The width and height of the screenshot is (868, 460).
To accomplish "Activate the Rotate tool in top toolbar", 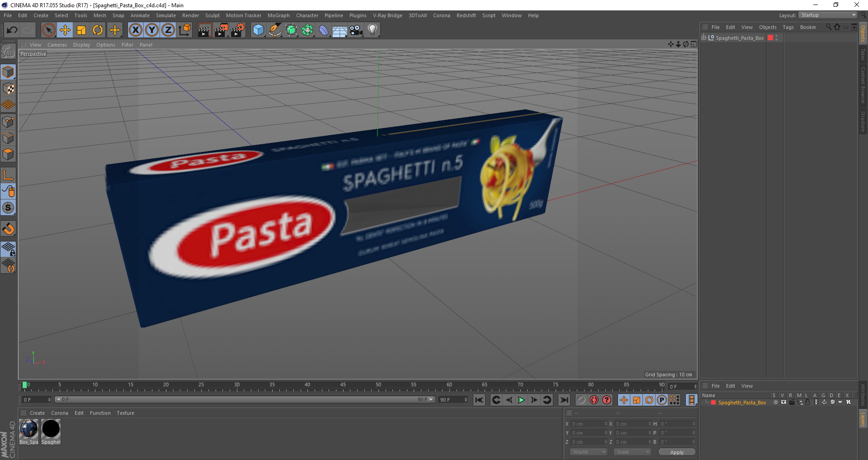I will tap(98, 30).
